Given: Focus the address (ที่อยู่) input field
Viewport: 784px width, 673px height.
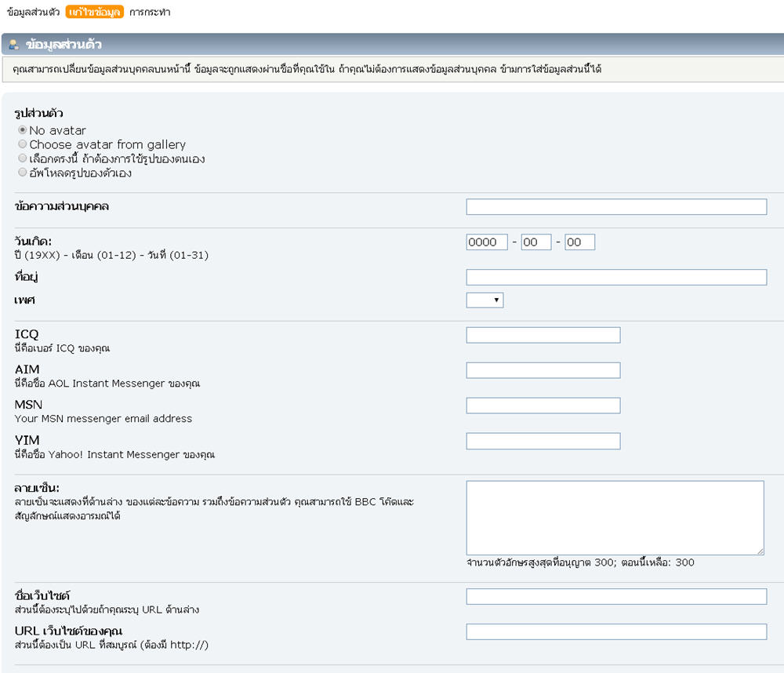Looking at the screenshot, I should (616, 277).
